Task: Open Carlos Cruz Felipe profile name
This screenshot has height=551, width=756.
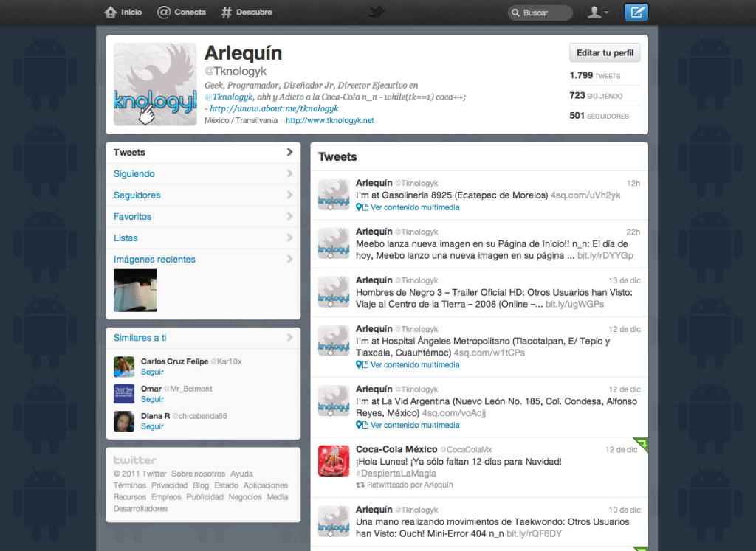Action: 174,361
